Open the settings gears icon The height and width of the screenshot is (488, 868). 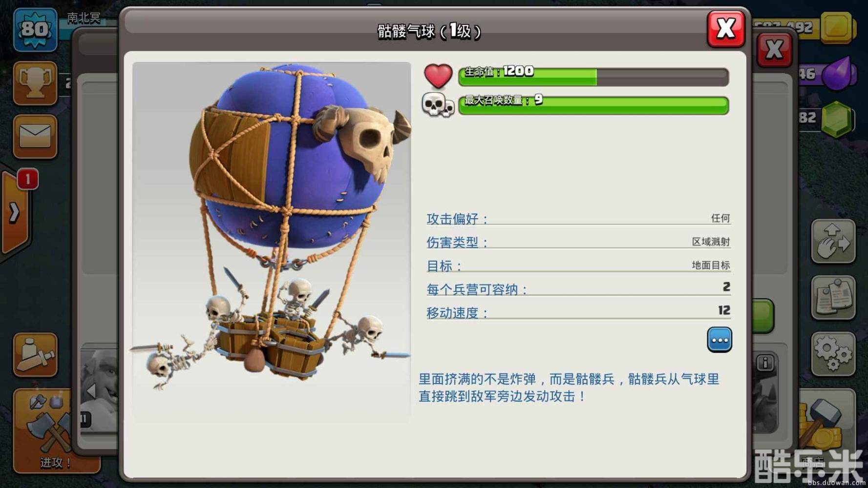(833, 354)
